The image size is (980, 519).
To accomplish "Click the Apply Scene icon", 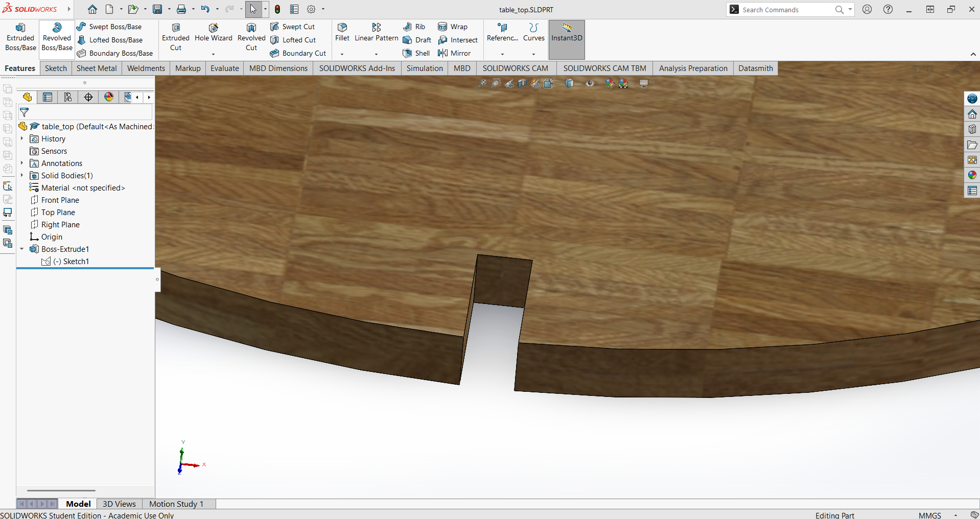I will tap(623, 83).
